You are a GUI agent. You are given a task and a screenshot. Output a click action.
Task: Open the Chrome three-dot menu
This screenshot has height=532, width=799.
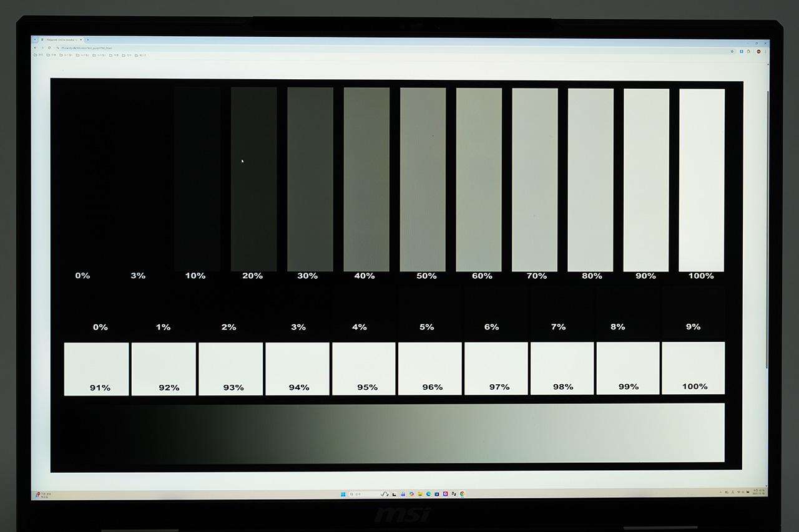tap(765, 51)
